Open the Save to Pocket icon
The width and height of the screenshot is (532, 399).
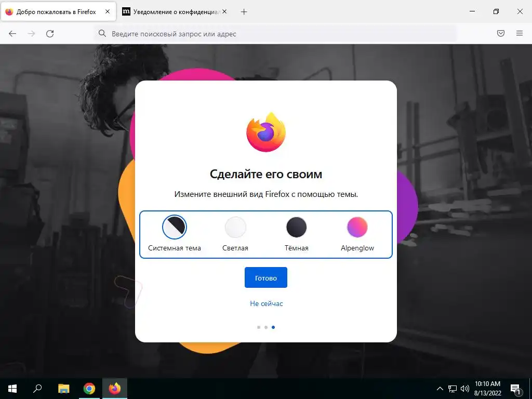(501, 33)
